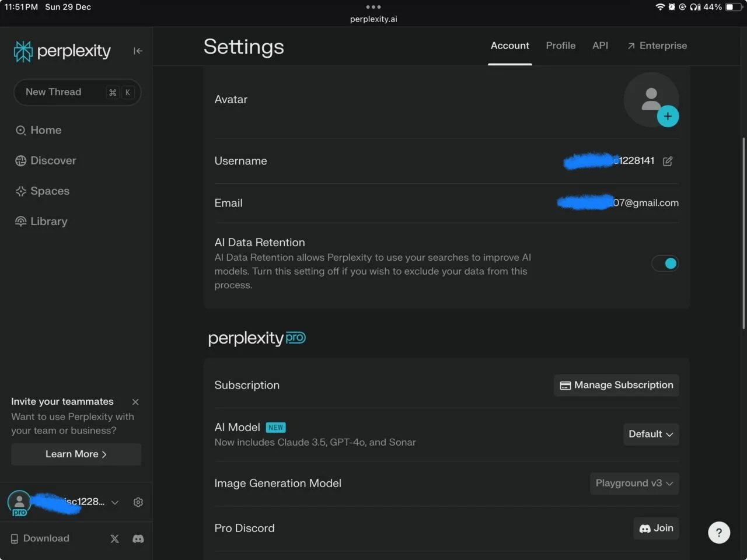Click the NEW badge next to AI Model
The height and width of the screenshot is (560, 747).
point(275,428)
